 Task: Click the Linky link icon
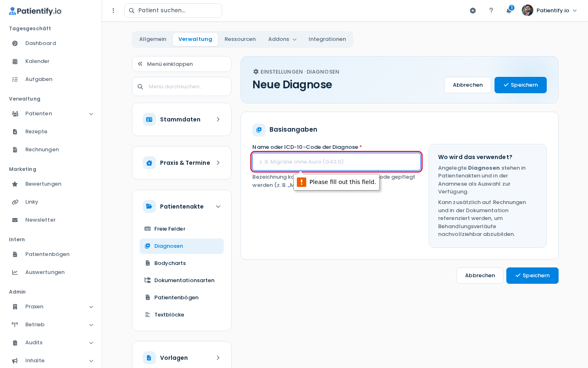(x=15, y=202)
